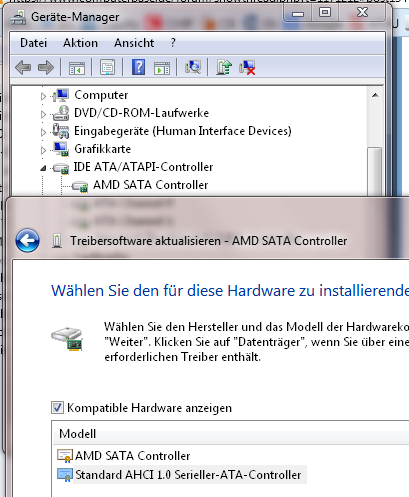Open the Aktion menu
The width and height of the screenshot is (409, 497).
coord(80,43)
